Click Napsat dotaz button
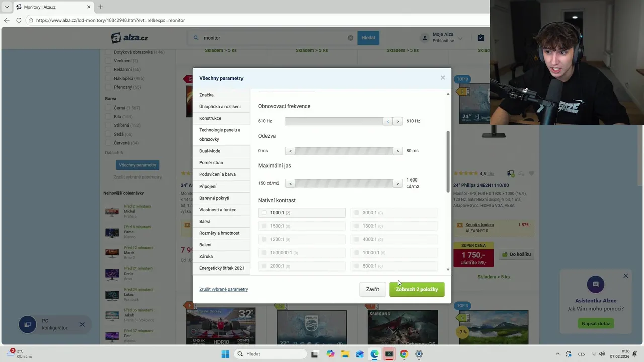Viewport: 644px width, 362px height. (596, 323)
